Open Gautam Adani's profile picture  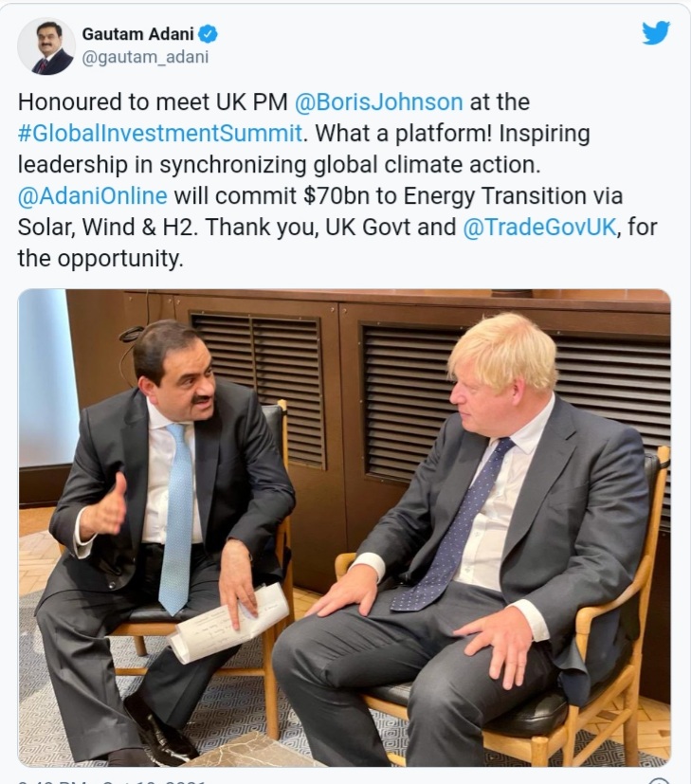pos(46,46)
